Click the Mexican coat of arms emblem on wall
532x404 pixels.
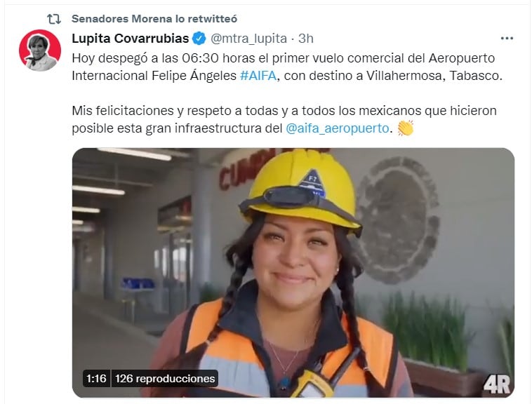[398, 220]
